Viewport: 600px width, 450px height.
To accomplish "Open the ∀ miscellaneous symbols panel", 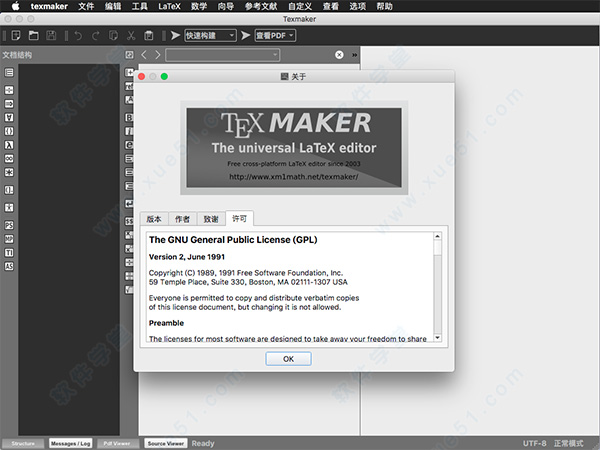I will pyautogui.click(x=9, y=117).
